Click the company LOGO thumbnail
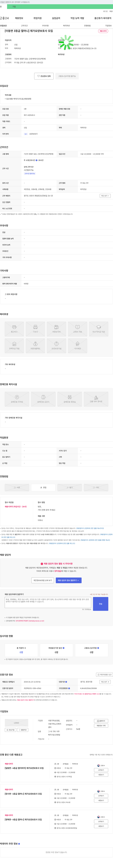Image resolution: width=113 pixels, height=868 pixels. (16, 723)
